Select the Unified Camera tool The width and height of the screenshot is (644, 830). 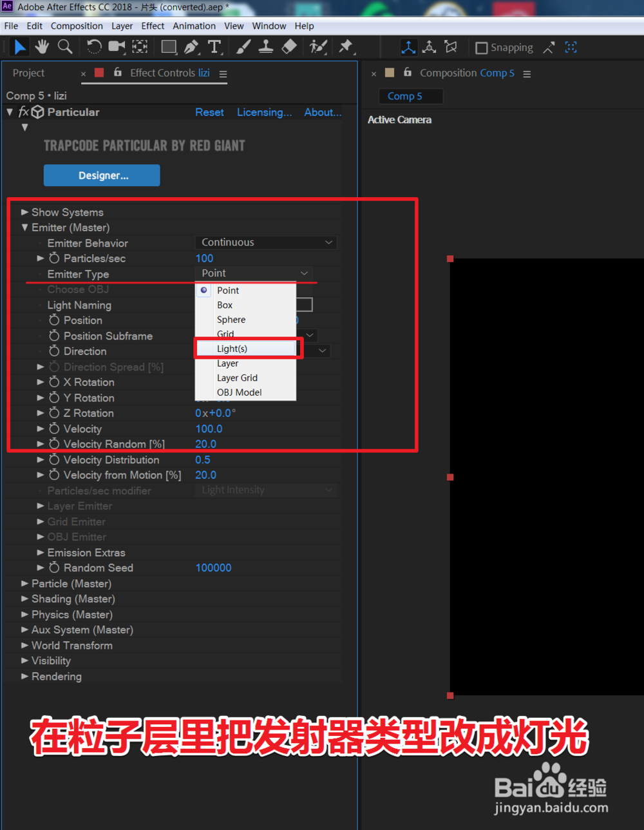[117, 47]
